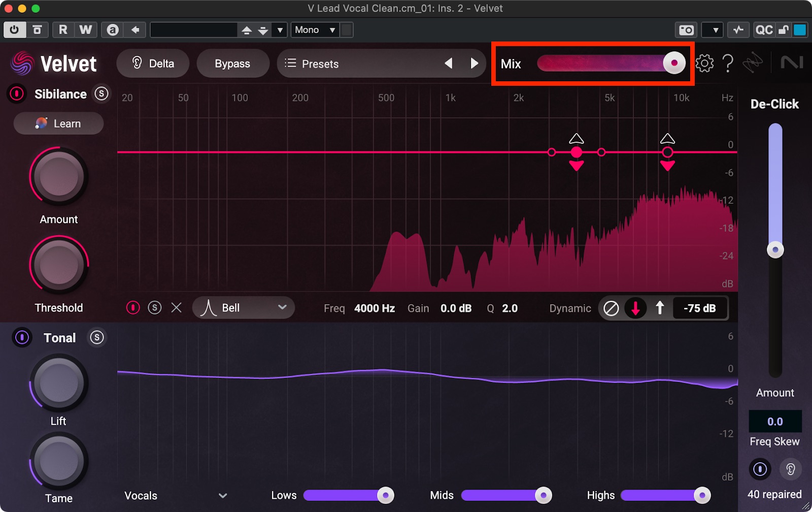Toggle the quick controls lock icon
Screen dimensions: 812x512
[784, 30]
